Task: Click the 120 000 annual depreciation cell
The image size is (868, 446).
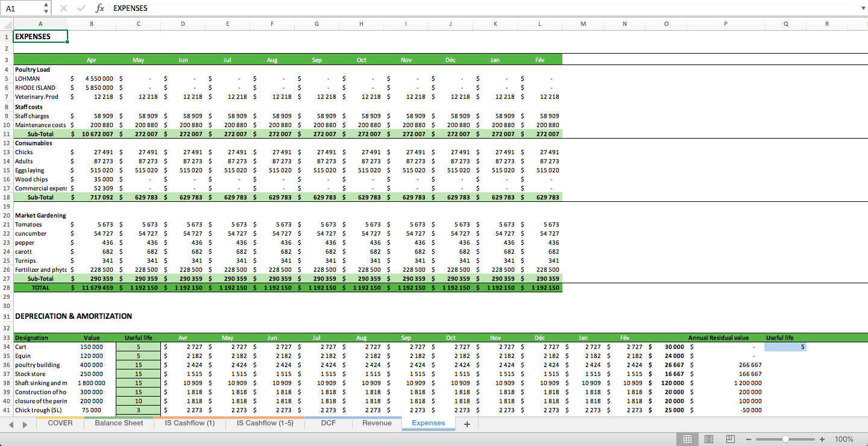Action: [666, 383]
